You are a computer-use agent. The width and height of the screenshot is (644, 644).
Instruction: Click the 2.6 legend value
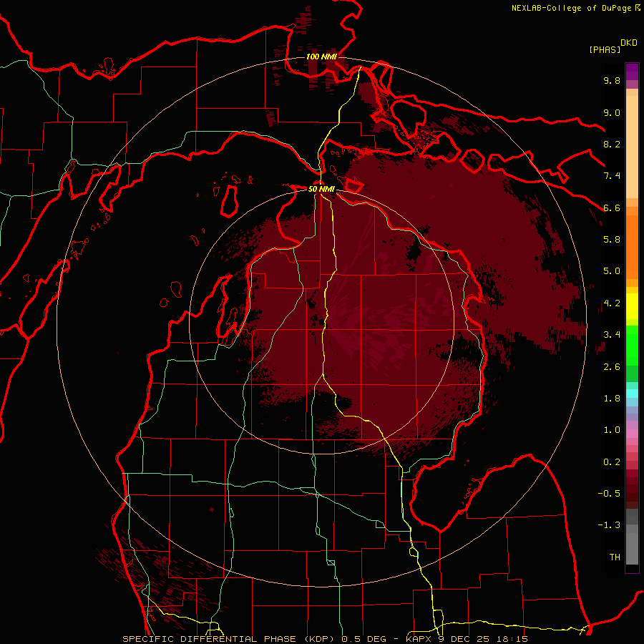point(612,366)
